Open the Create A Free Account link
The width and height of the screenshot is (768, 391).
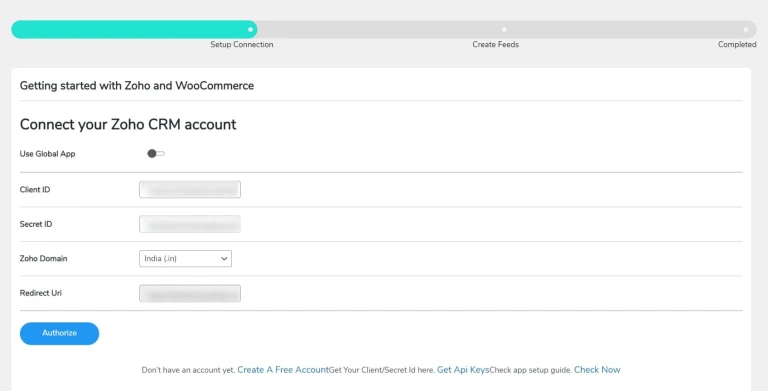(x=283, y=370)
